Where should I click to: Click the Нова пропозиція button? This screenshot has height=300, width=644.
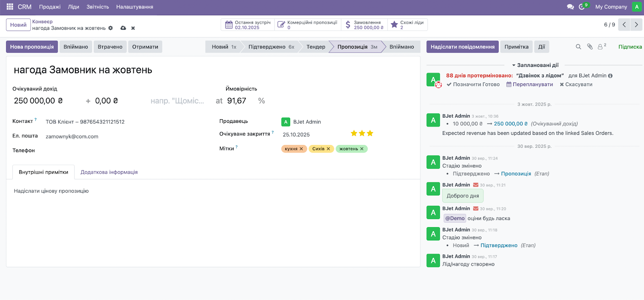coord(32,47)
